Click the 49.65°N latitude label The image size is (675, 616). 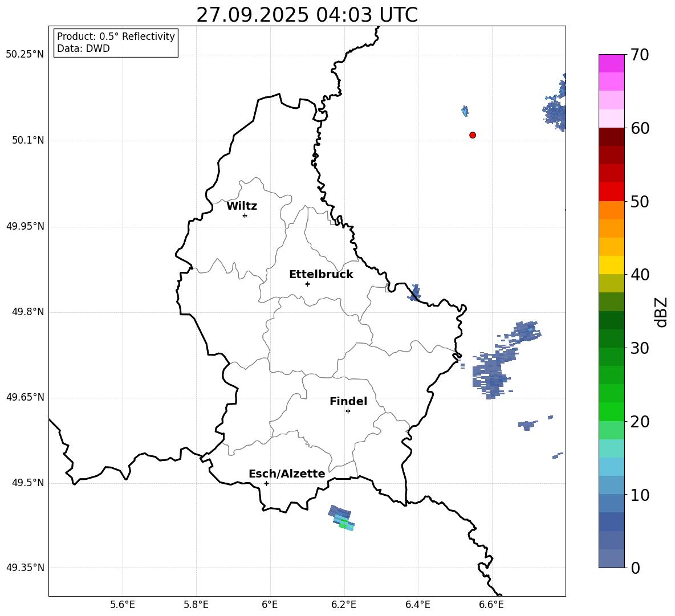click(25, 397)
